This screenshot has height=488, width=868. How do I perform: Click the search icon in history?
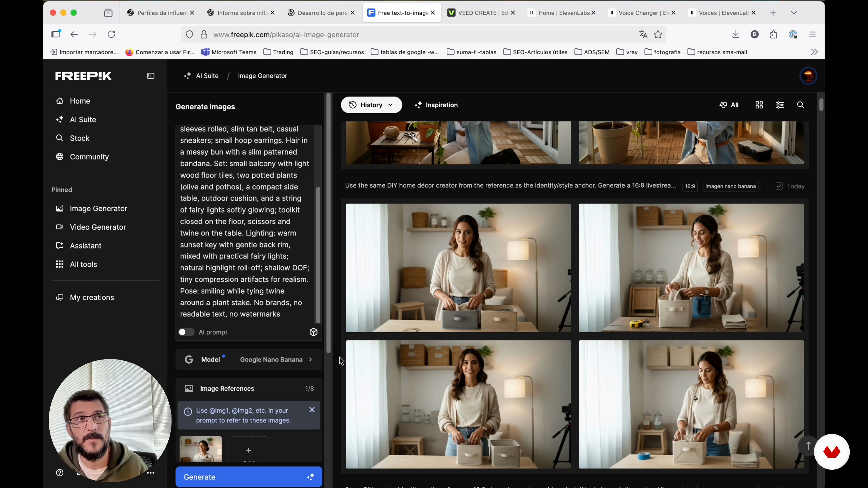point(801,105)
